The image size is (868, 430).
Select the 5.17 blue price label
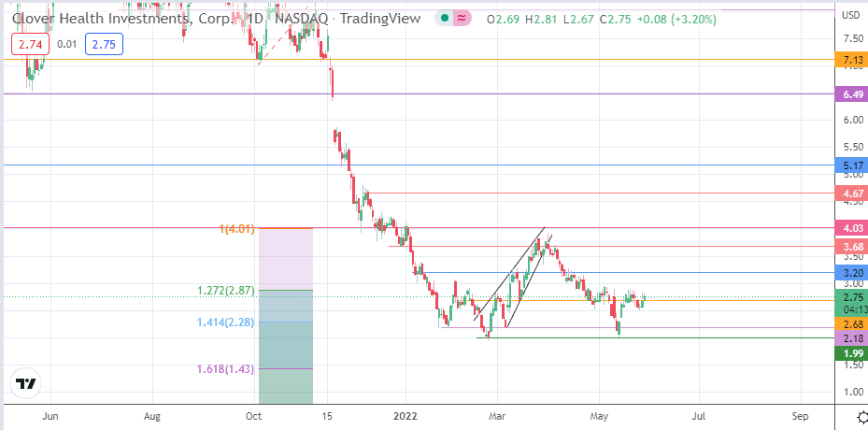click(850, 165)
